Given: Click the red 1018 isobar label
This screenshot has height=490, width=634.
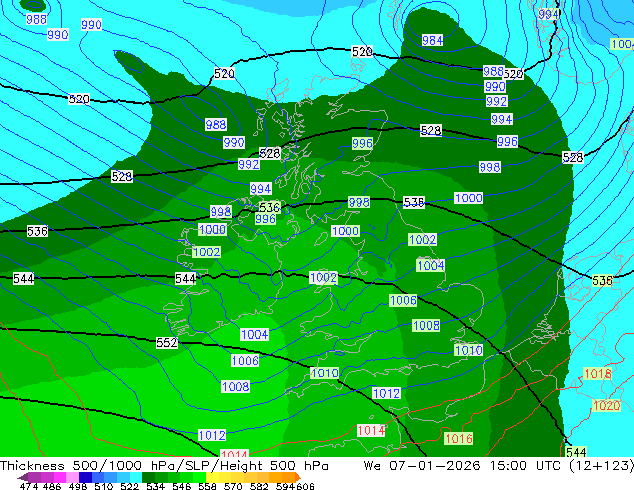Looking at the screenshot, I should pos(598,373).
